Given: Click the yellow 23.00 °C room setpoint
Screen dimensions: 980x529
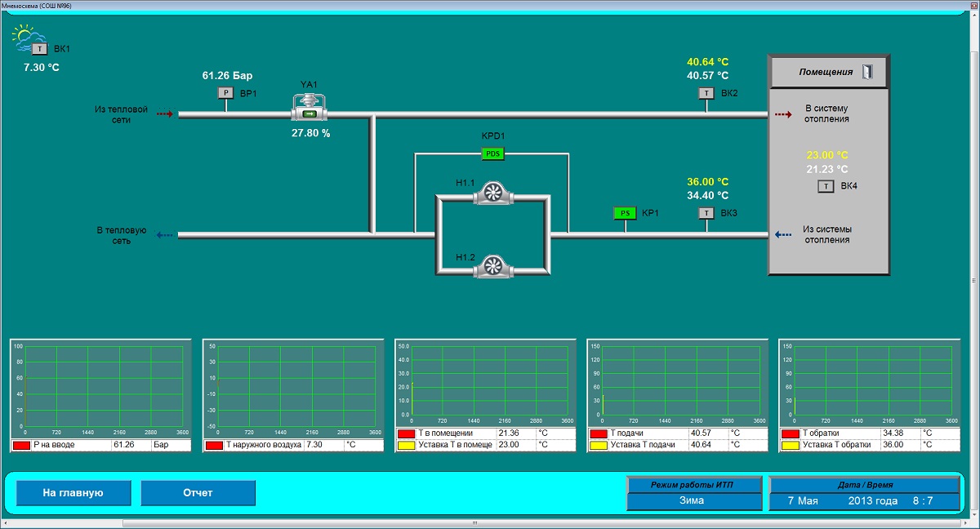Looking at the screenshot, I should (x=827, y=155).
